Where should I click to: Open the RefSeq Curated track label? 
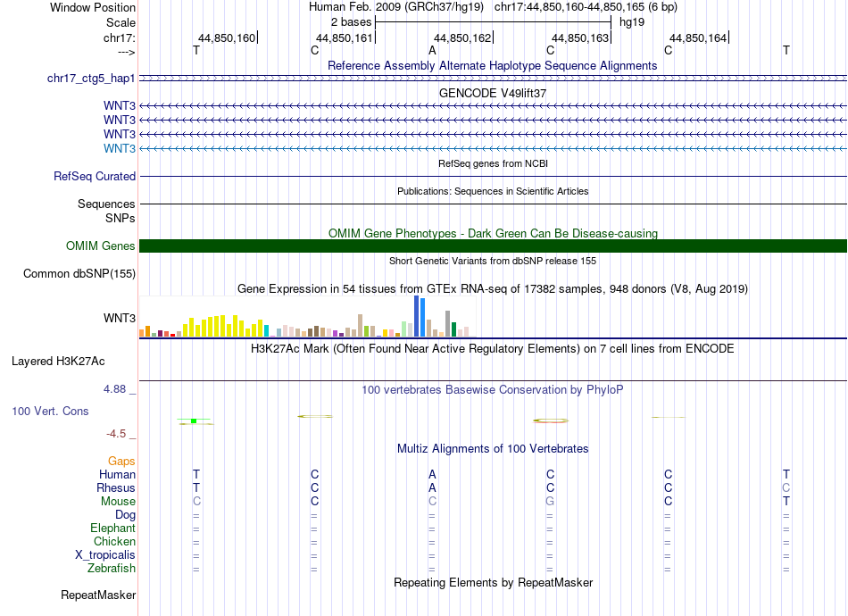click(x=95, y=176)
